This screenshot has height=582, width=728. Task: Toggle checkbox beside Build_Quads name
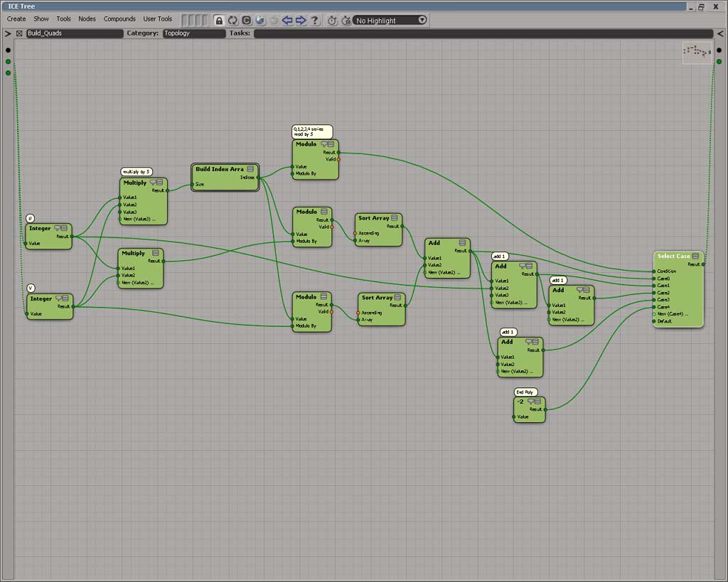point(19,33)
